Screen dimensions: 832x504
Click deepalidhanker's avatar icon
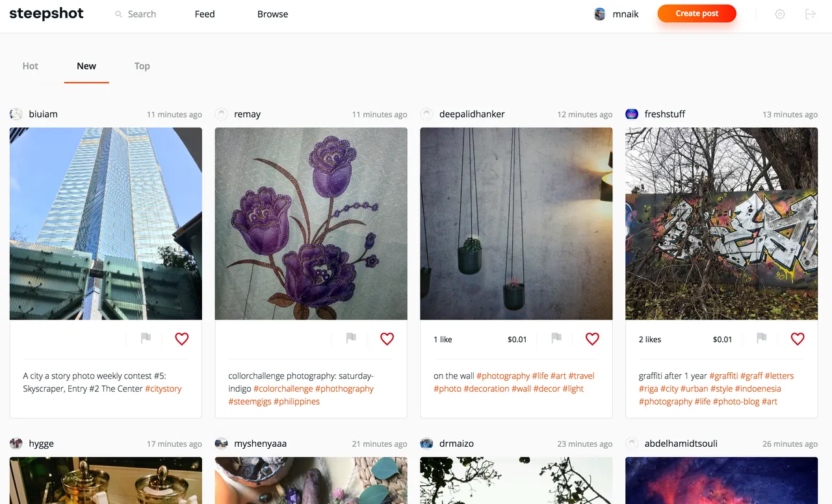(427, 114)
